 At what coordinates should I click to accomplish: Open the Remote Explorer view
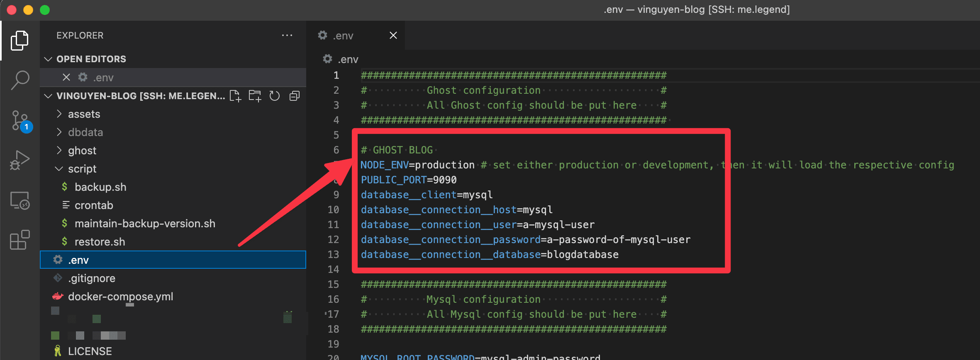click(20, 200)
